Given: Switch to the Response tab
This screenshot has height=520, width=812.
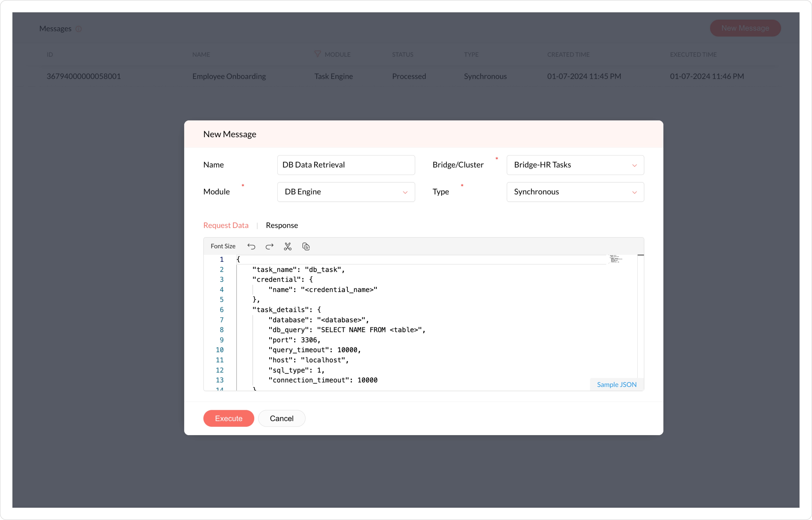Looking at the screenshot, I should [282, 225].
